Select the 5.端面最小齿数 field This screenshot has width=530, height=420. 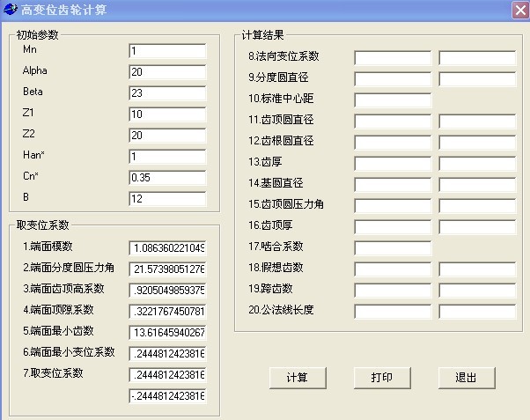coord(167,333)
